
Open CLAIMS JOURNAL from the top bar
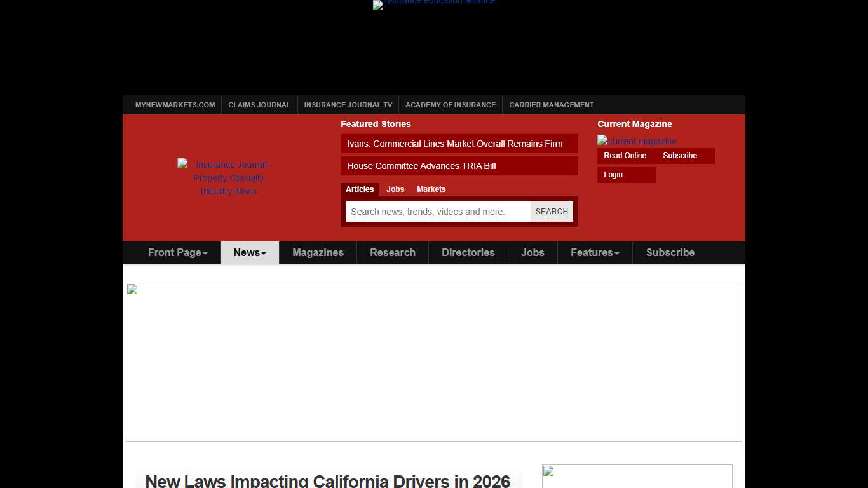click(259, 105)
